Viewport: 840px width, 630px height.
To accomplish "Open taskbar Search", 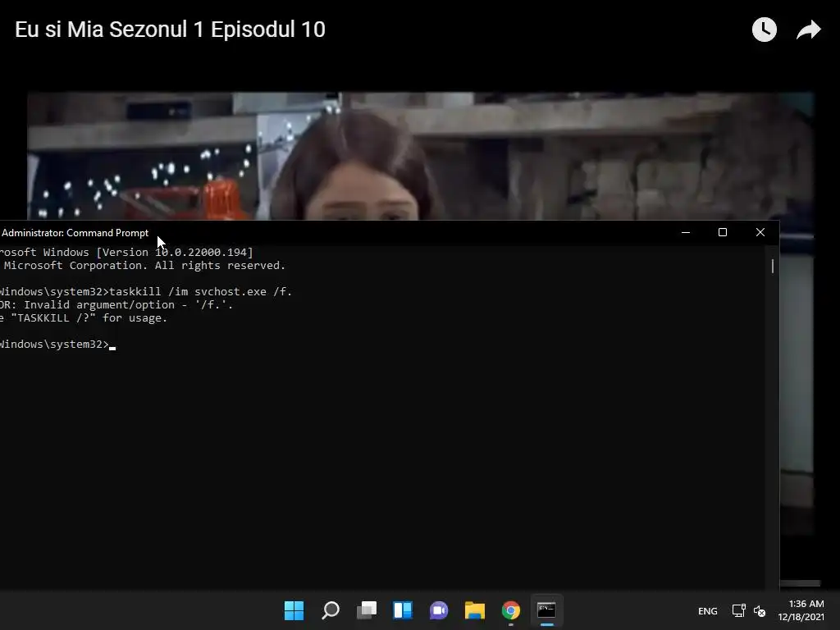I will [x=330, y=610].
